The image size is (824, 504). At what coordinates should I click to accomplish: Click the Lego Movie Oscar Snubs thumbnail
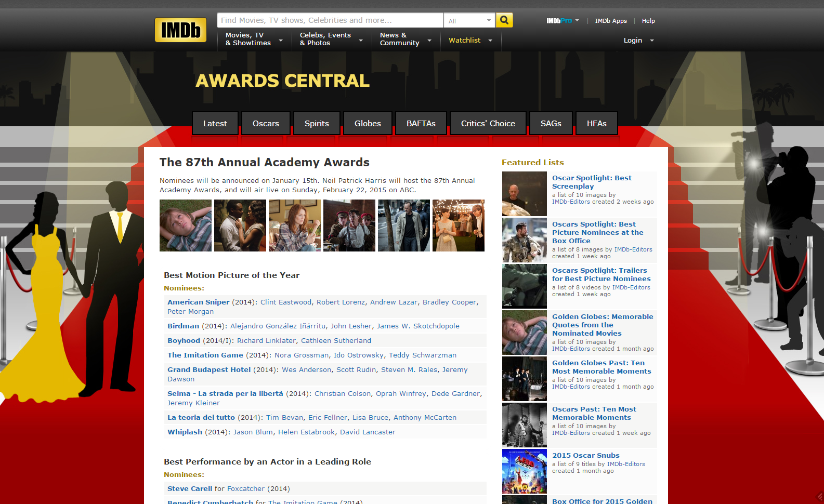pos(525,471)
